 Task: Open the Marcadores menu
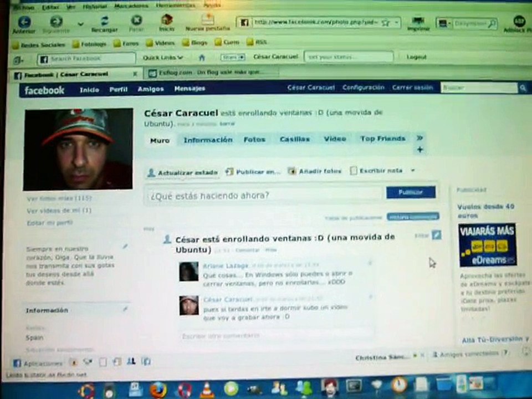(x=131, y=6)
